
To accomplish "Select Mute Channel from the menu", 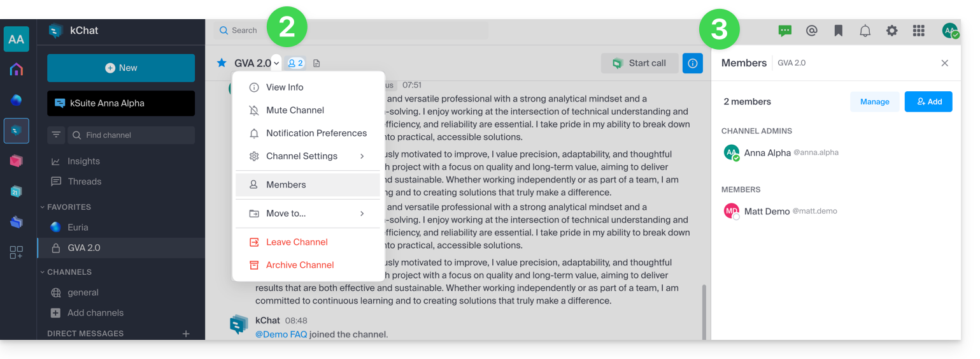I will click(295, 110).
